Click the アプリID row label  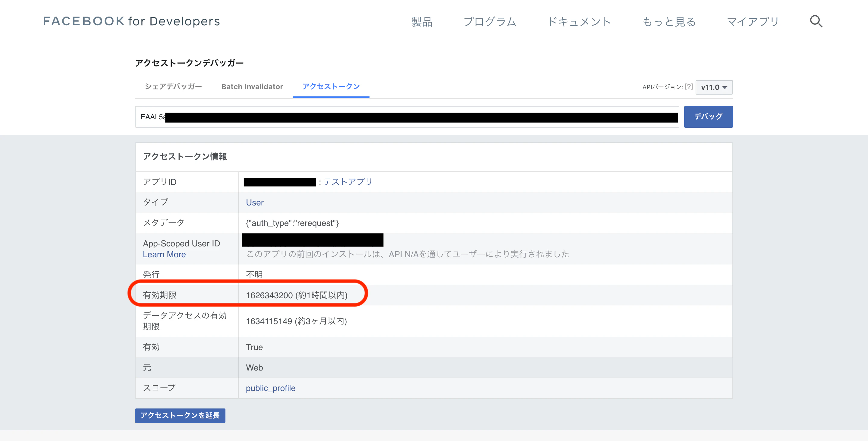[x=160, y=182]
